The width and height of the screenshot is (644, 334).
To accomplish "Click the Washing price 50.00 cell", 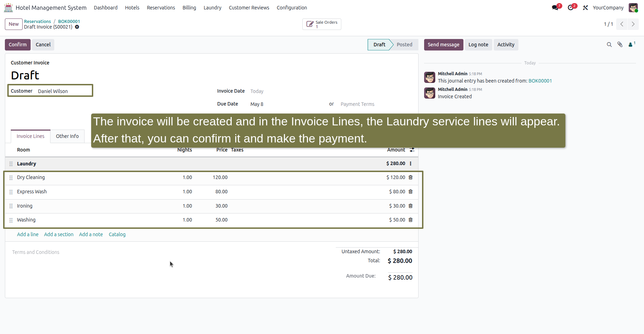I will [221, 220].
